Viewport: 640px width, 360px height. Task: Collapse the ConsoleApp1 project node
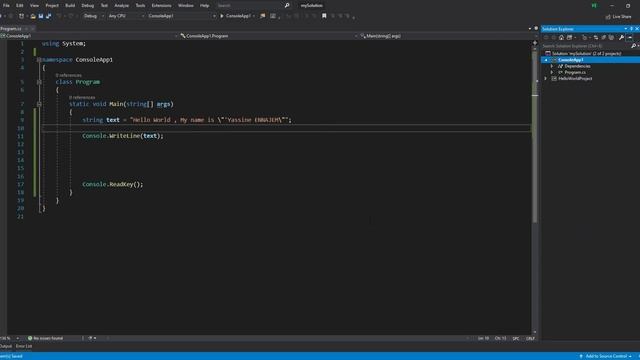pyautogui.click(x=546, y=60)
